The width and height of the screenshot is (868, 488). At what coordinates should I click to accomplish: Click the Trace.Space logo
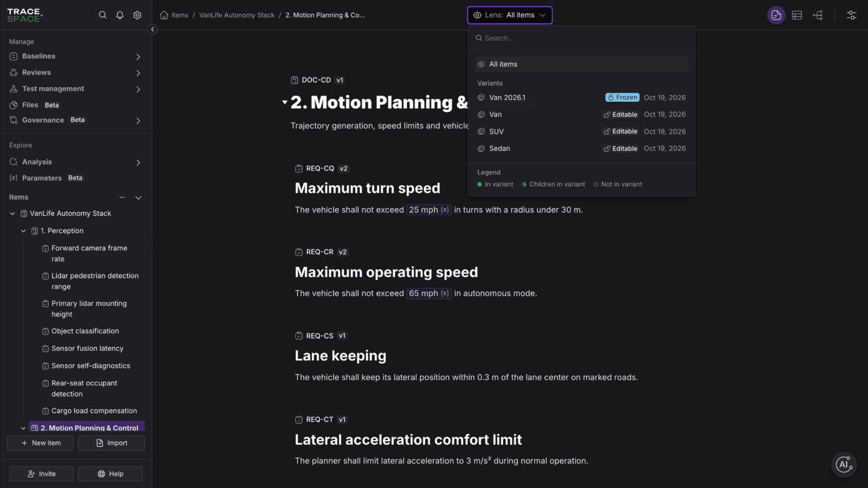point(24,15)
